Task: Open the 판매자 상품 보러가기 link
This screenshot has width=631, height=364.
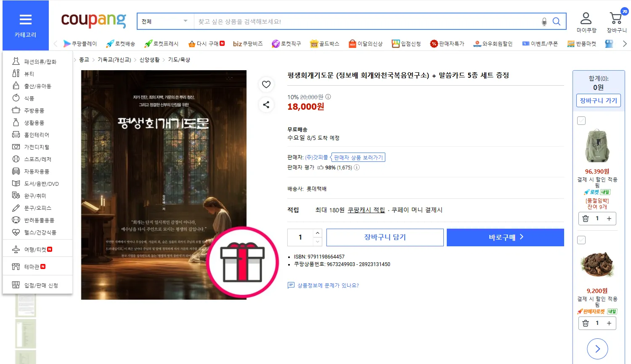Action: [x=358, y=157]
